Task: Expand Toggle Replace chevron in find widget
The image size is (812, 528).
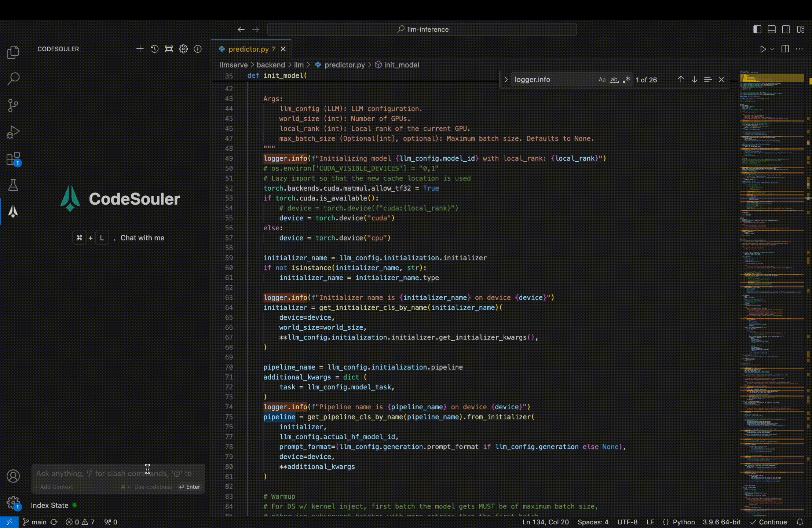Action: coord(506,80)
